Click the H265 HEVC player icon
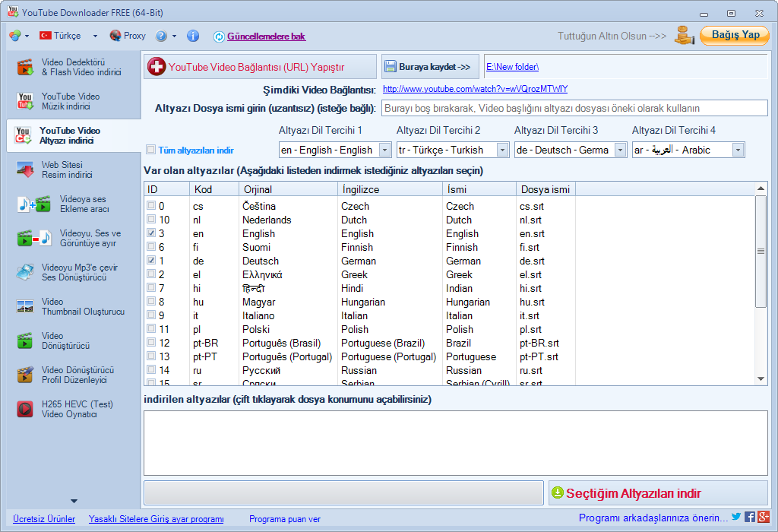The height and width of the screenshot is (532, 778). tap(25, 409)
